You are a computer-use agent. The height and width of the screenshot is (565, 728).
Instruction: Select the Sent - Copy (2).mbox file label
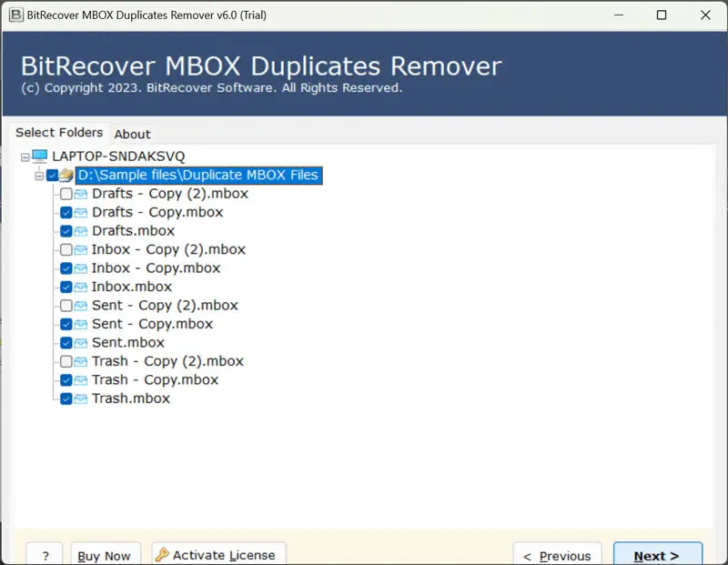[x=165, y=306]
